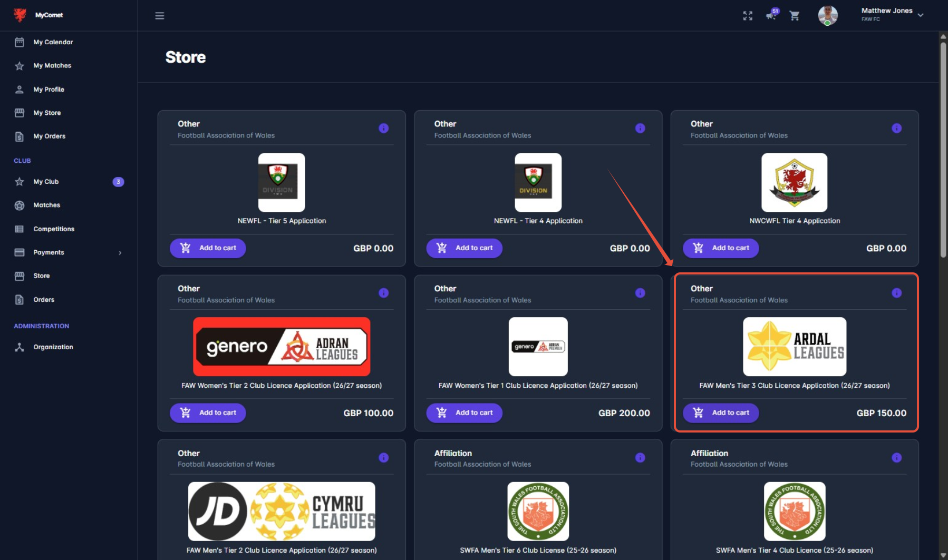Viewport: 948px width, 560px height.
Task: Click the My Club star icon
Action: pos(20,182)
